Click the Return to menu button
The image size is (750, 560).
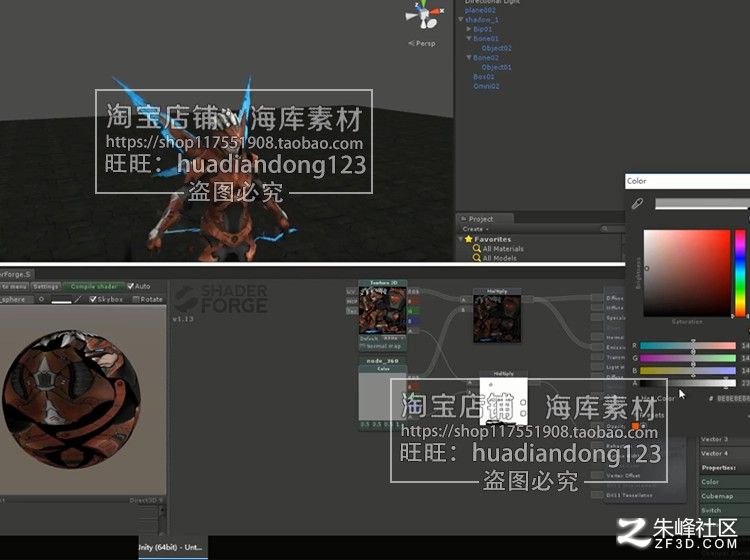tap(14, 286)
